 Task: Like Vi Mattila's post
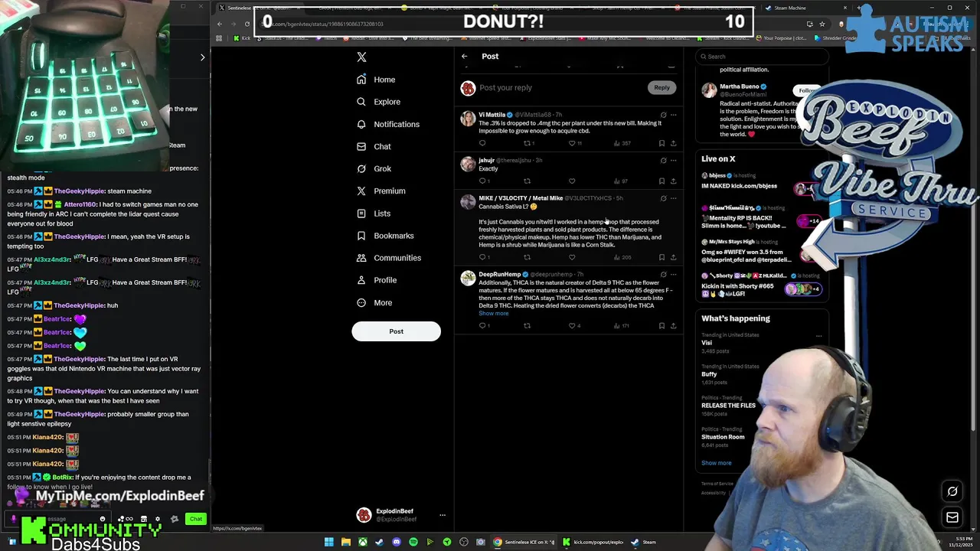572,143
